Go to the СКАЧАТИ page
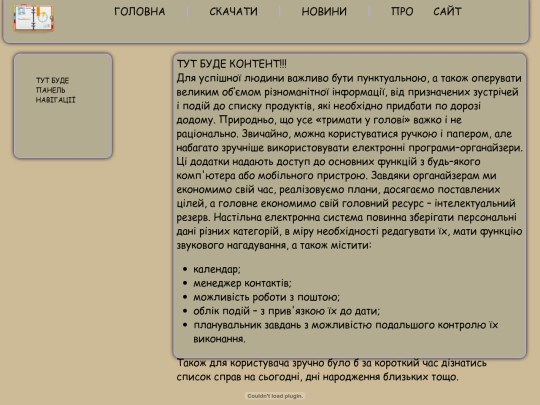Viewport: 540px width, 405px height. click(233, 12)
